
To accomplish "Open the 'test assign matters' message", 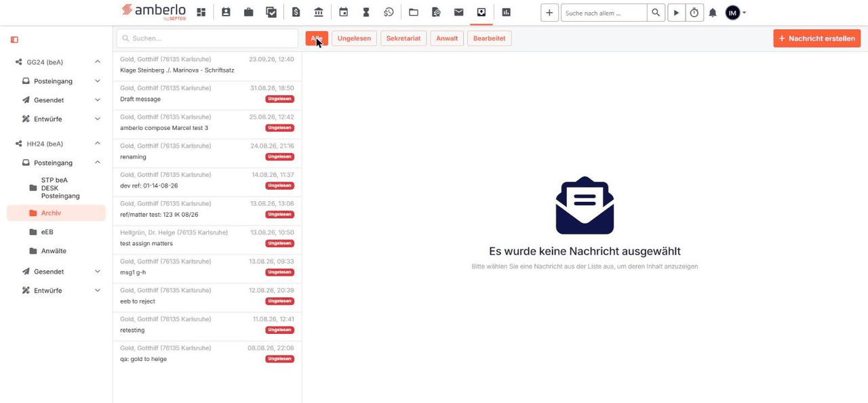I will point(207,239).
